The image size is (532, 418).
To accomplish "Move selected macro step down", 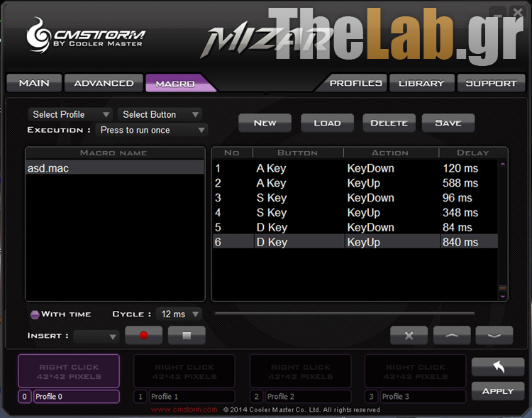I will [494, 336].
